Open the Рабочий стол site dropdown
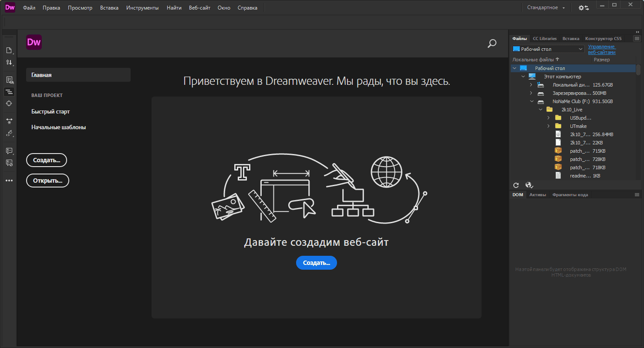This screenshot has height=348, width=644. [x=548, y=49]
